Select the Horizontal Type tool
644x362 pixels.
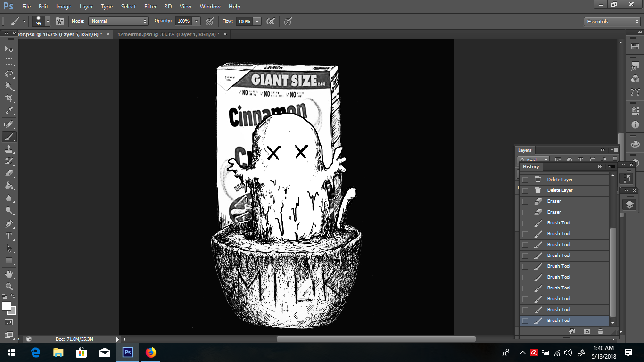click(9, 236)
